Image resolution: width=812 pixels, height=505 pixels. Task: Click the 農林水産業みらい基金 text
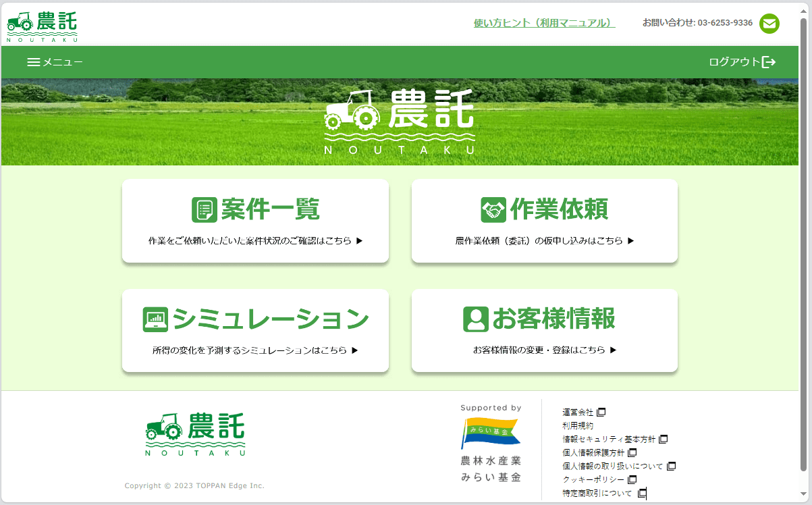tap(491, 469)
